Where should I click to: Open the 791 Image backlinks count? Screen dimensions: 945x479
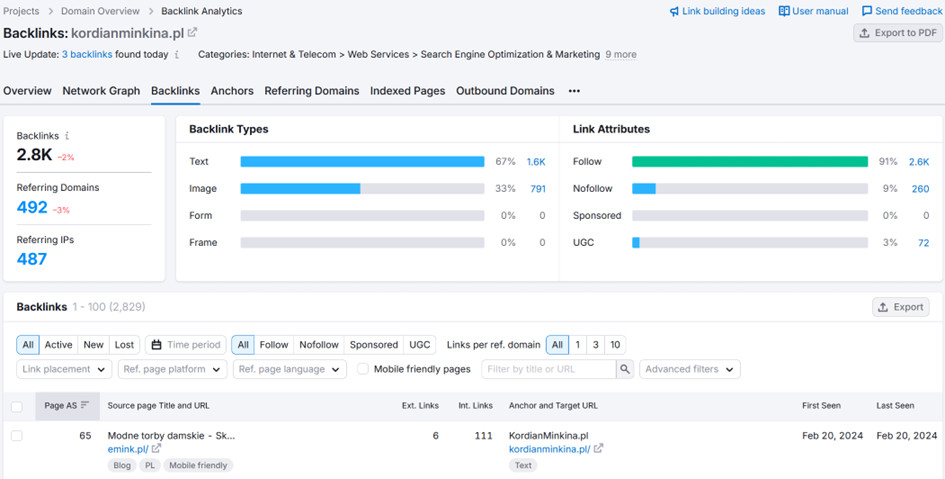pyautogui.click(x=538, y=189)
